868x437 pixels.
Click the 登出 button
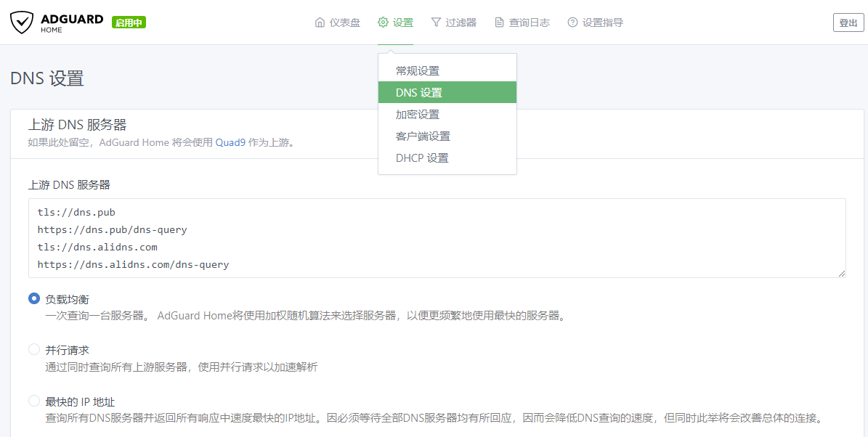pyautogui.click(x=848, y=22)
